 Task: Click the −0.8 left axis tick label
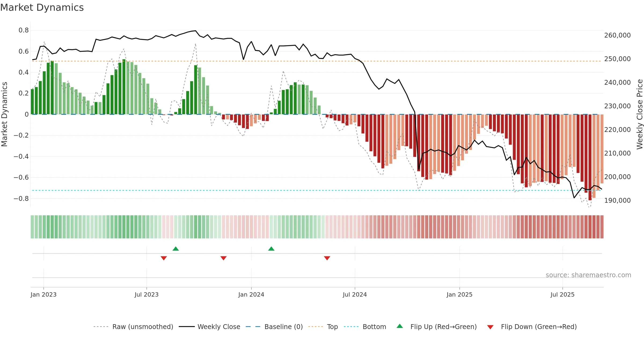tap(21, 198)
